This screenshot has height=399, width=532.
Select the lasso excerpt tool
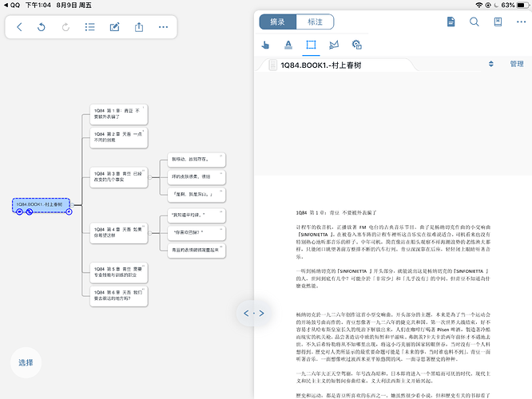(x=334, y=45)
